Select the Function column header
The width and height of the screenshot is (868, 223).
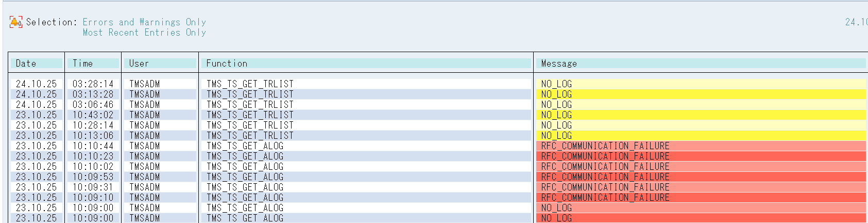(x=366, y=63)
